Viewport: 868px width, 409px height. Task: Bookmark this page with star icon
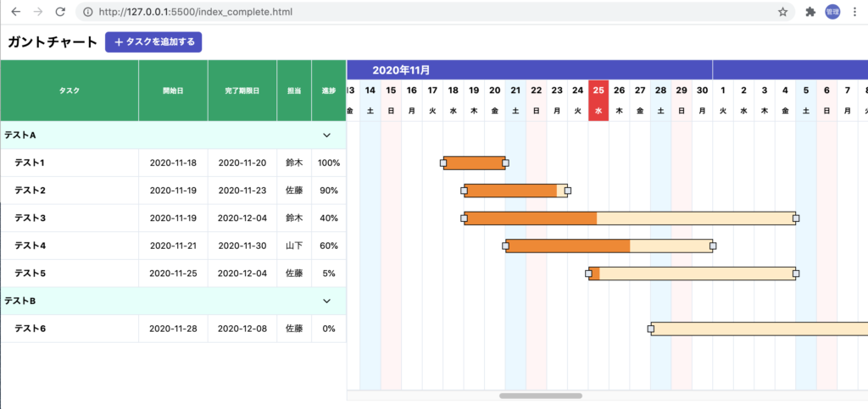click(x=782, y=12)
